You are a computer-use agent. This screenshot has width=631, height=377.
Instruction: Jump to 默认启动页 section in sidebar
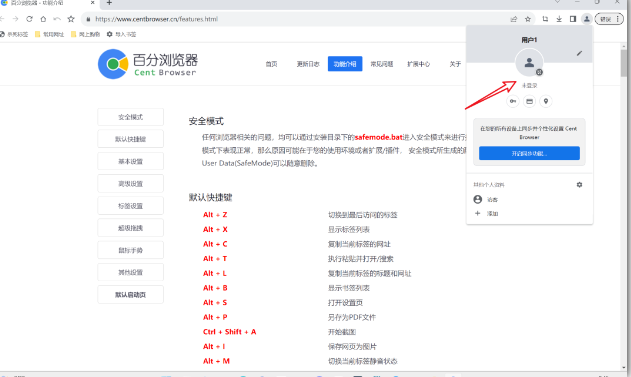tap(130, 295)
